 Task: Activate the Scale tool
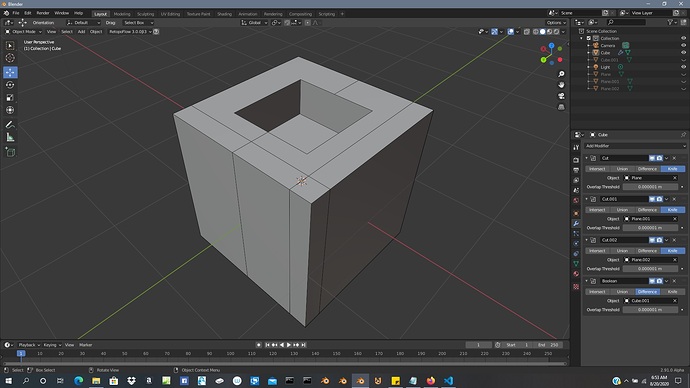pos(10,98)
